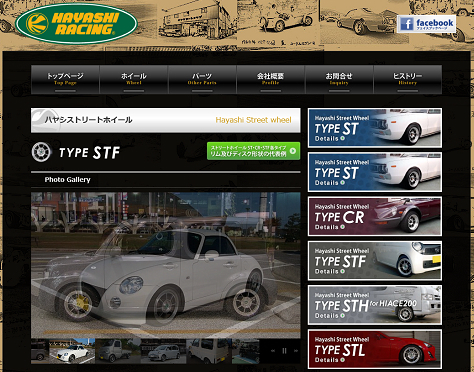Select the kei truck thumbnail

coord(118,351)
